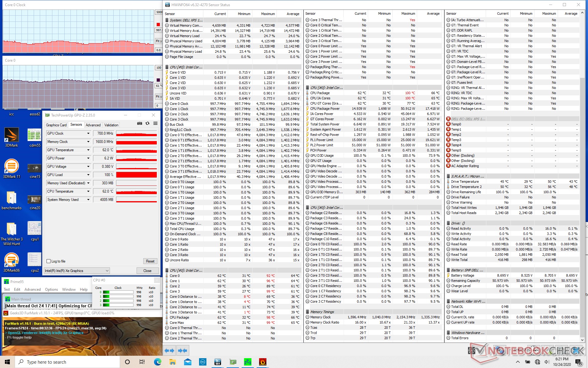
Task: Open the 3DMark desktop shortcut
Action: click(x=11, y=137)
